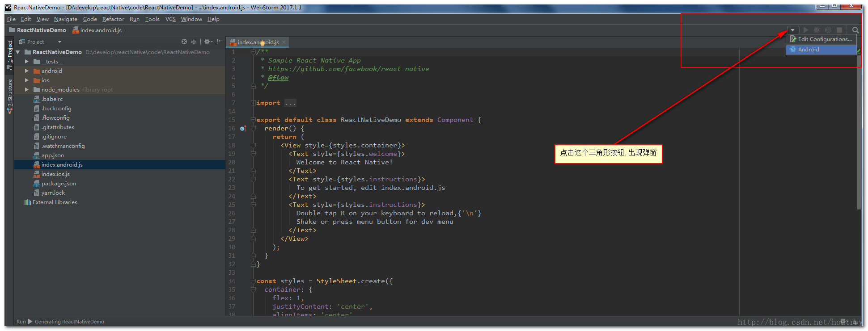The width and height of the screenshot is (868, 331).
Task: Click Collapse All in Project panel
Action: point(194,42)
